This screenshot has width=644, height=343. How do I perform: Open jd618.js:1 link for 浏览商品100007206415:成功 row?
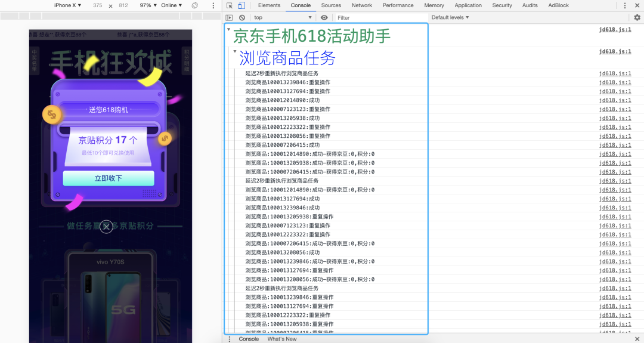[615, 145]
